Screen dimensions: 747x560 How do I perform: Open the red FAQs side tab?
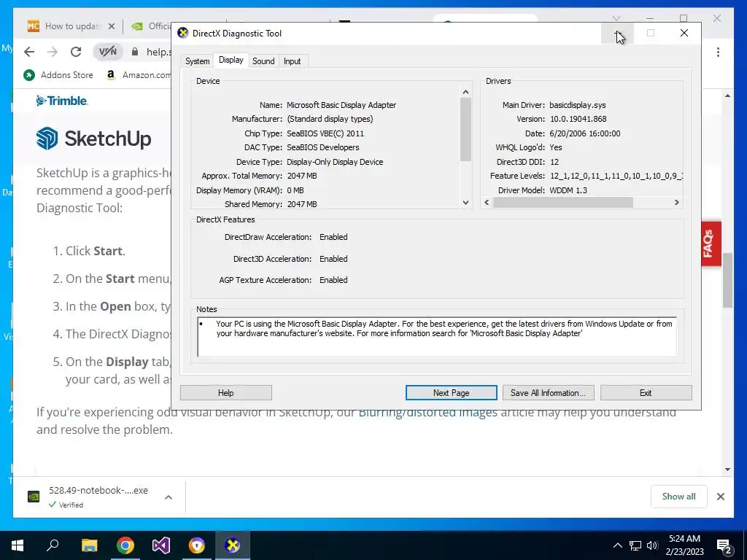[x=711, y=244]
